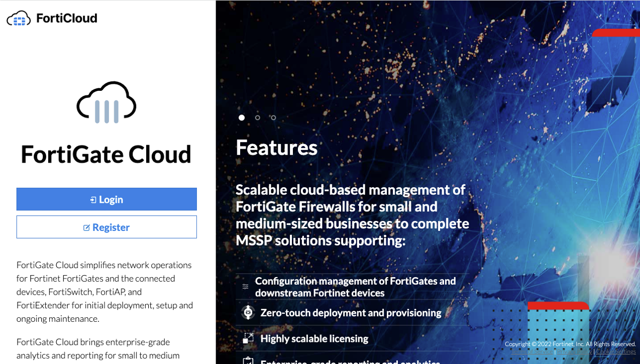Select the configuration sliders icon for FortiGate management

pyautogui.click(x=246, y=286)
